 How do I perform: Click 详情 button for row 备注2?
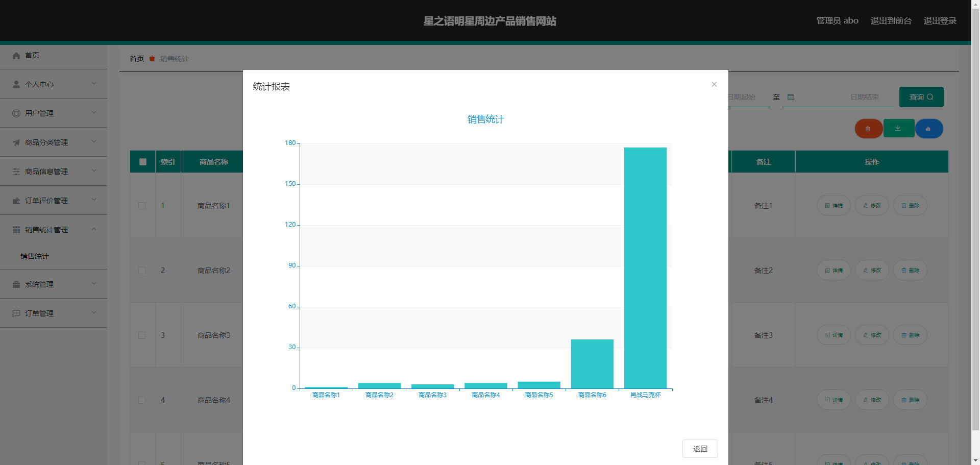[x=834, y=270]
